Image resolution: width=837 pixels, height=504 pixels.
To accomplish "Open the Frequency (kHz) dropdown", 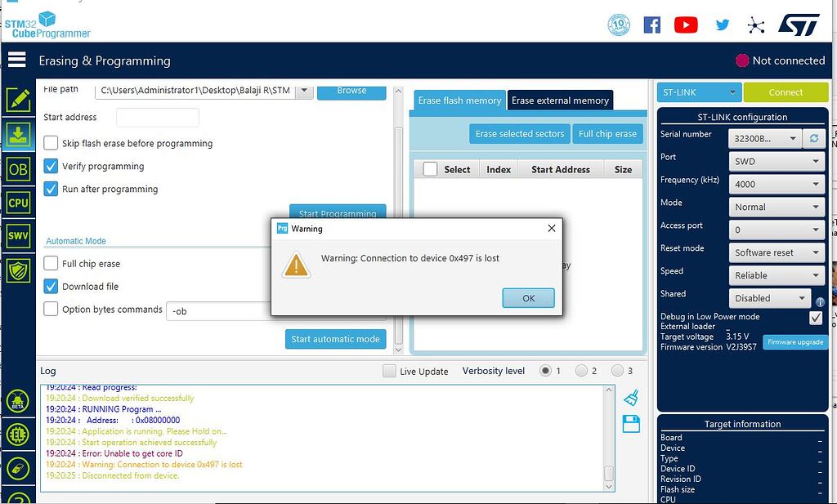I will coord(777,184).
